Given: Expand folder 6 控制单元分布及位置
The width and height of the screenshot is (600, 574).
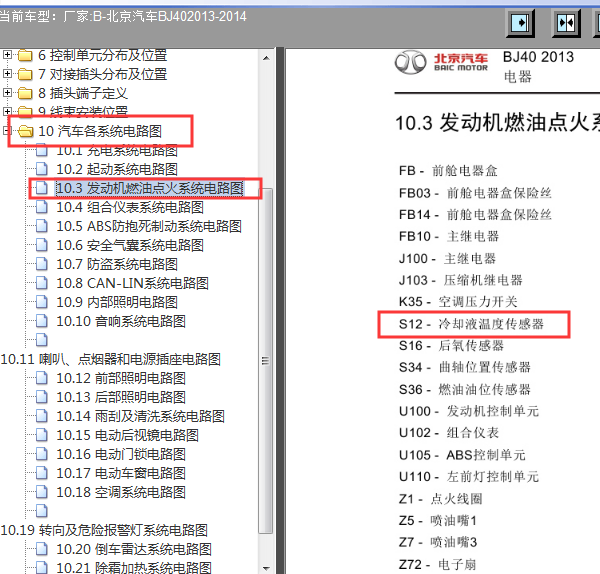Looking at the screenshot, I should [7, 55].
